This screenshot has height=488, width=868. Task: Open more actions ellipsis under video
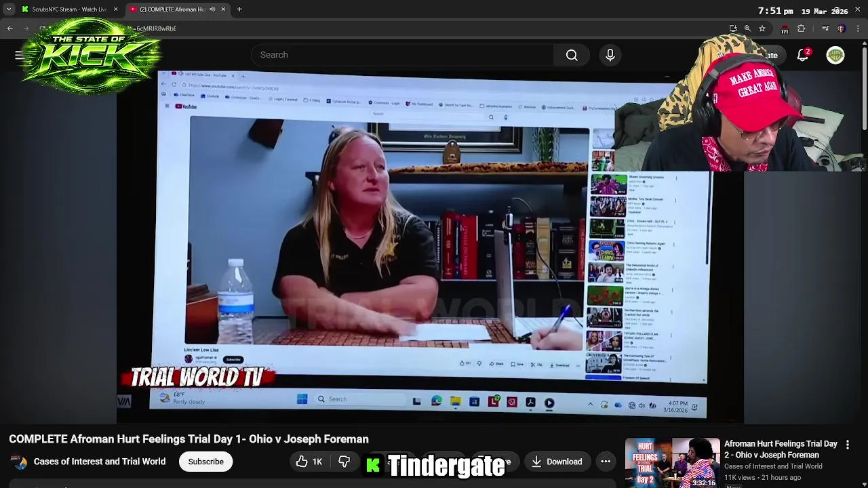click(x=606, y=462)
